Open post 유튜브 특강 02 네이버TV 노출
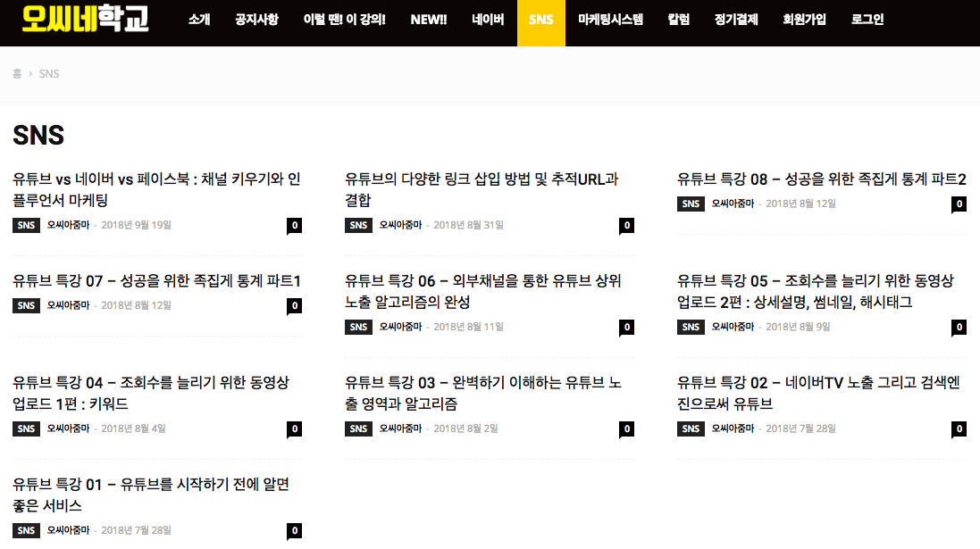 818,393
